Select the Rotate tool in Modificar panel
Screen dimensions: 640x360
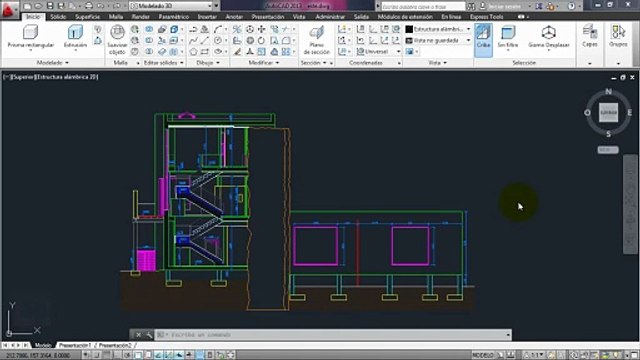point(262,40)
